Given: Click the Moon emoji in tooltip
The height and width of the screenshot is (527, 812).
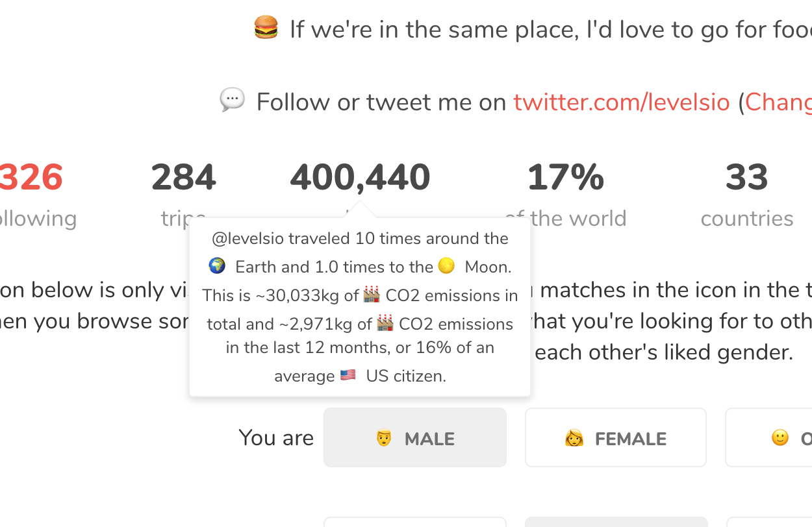Looking at the screenshot, I should 446,266.
